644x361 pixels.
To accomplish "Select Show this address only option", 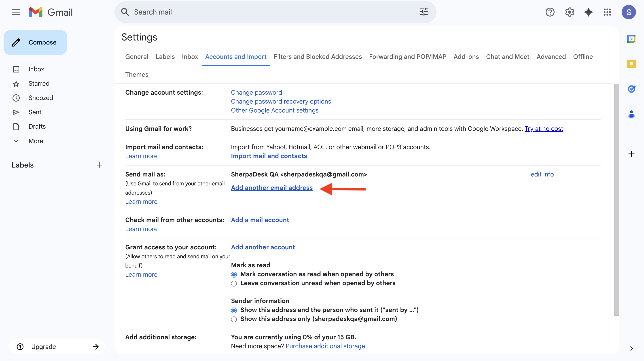I will (x=234, y=319).
